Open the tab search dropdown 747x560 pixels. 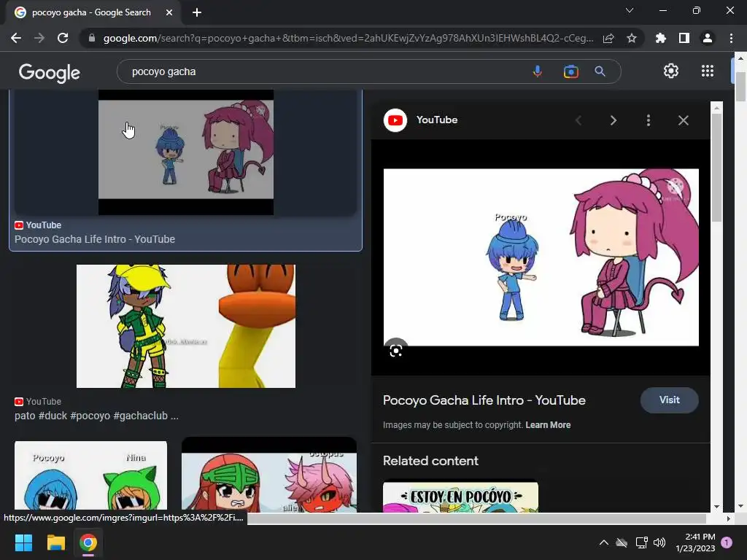pyautogui.click(x=630, y=10)
